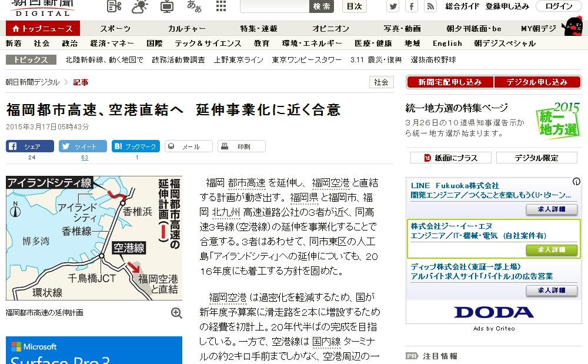Change text size with the あぁ icon
Screen dimensions: 588x364
click(x=194, y=6)
